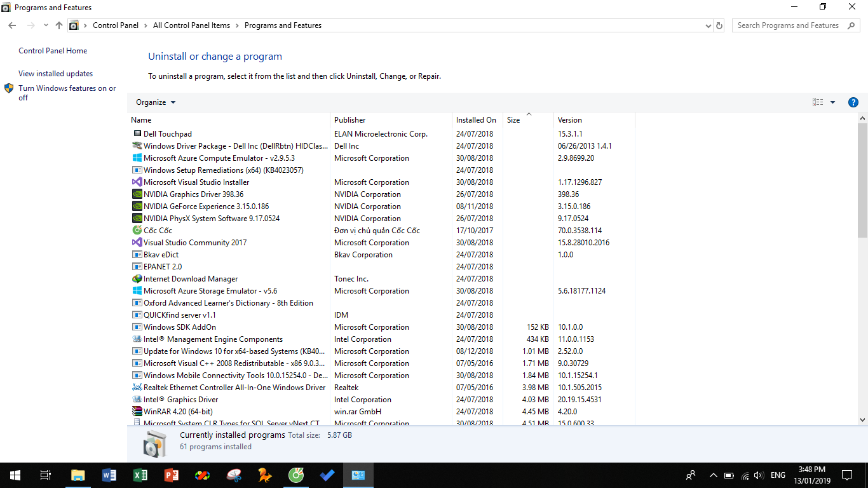Select QUICKfind server v1.1 row
This screenshot has width=868, height=488.
[381, 315]
